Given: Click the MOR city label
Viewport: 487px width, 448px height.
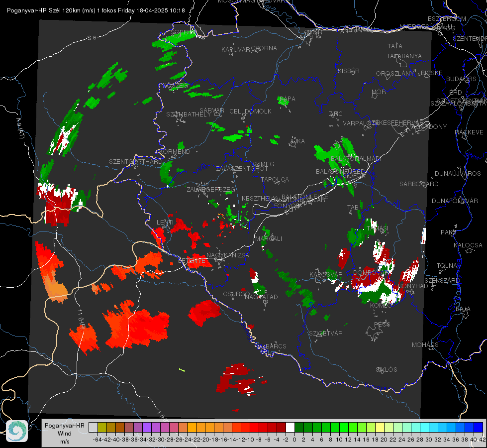Looking at the screenshot, I should pos(379,92).
